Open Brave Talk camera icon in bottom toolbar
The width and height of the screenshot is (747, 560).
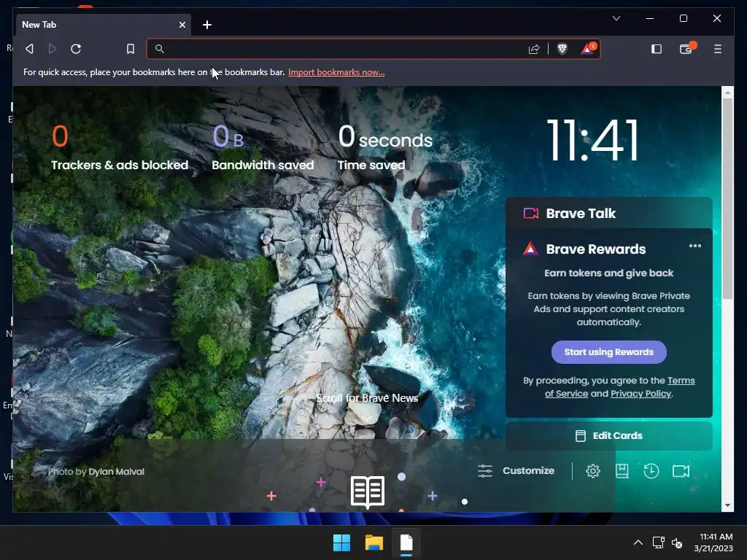click(x=681, y=472)
